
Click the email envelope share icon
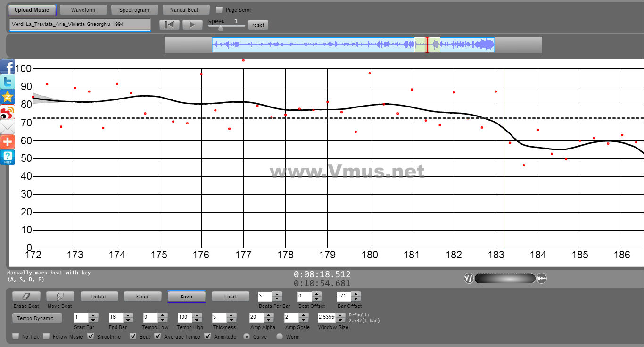(8, 127)
